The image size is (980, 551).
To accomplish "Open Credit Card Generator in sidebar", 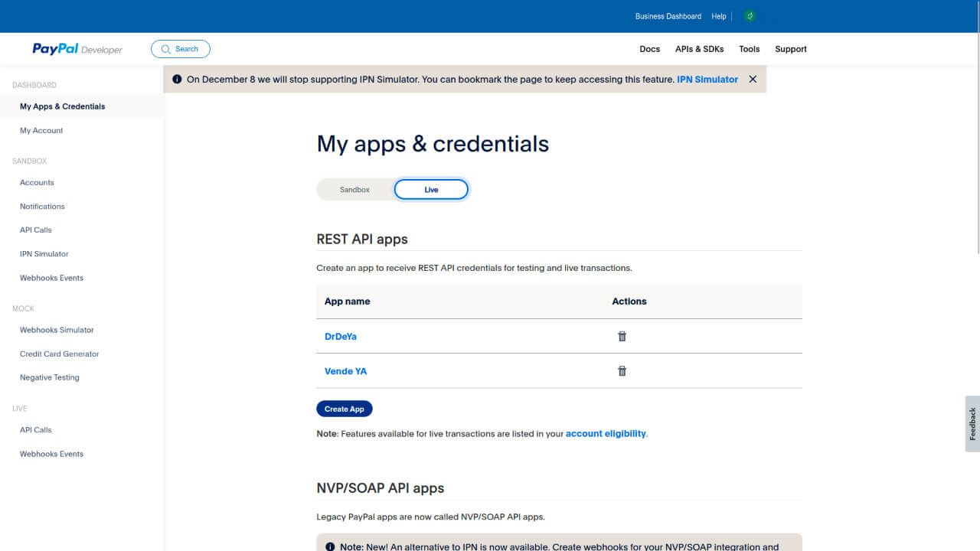I will (59, 354).
